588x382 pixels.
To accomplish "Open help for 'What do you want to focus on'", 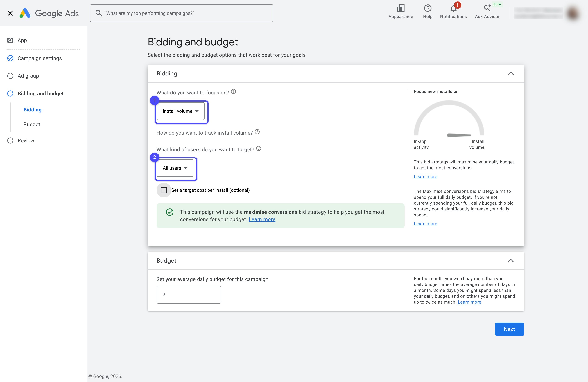I will pyautogui.click(x=233, y=92).
